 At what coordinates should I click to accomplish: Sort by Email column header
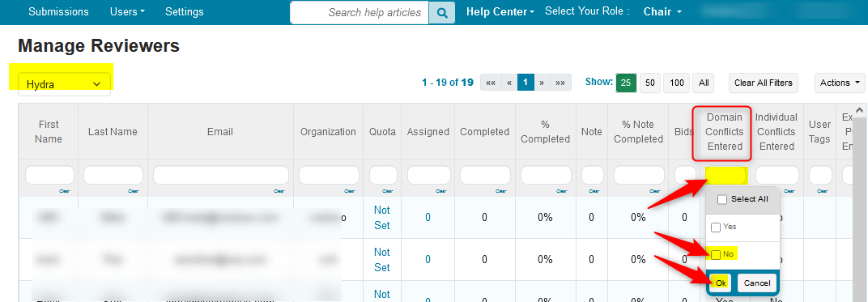[x=221, y=132]
